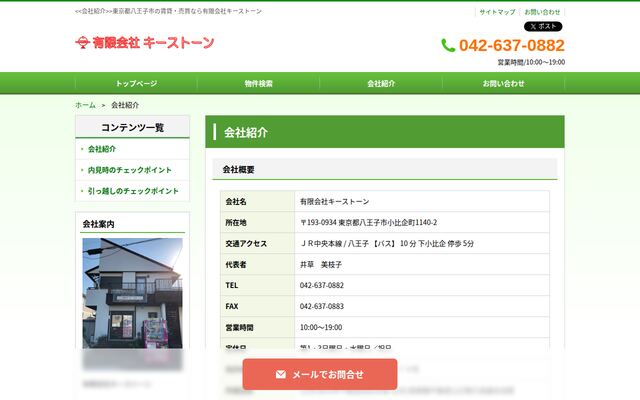Select 会社紹介 in navigation bar
Screen dimensions: 640x400
pyautogui.click(x=381, y=83)
